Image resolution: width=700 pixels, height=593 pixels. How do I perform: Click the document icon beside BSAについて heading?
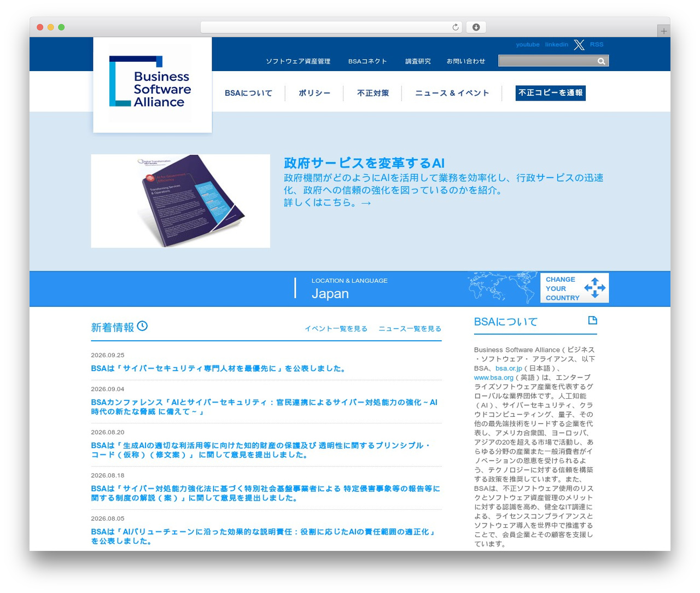(592, 321)
